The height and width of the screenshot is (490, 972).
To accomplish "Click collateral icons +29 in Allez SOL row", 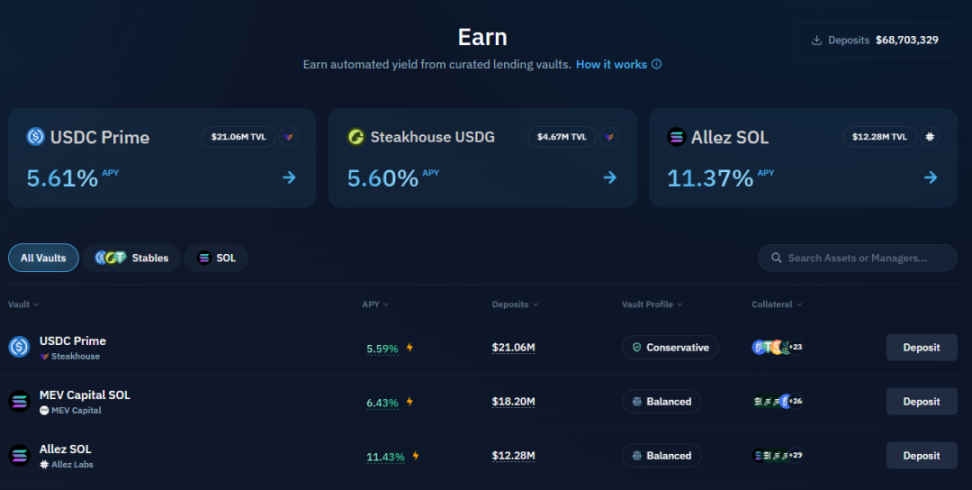I will [777, 455].
